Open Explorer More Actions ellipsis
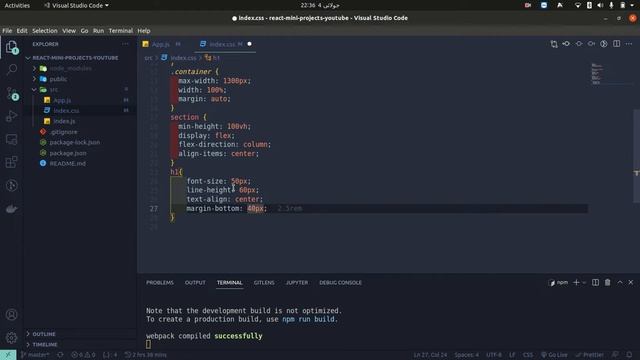Viewport: 640px width, 360px height. [x=125, y=44]
